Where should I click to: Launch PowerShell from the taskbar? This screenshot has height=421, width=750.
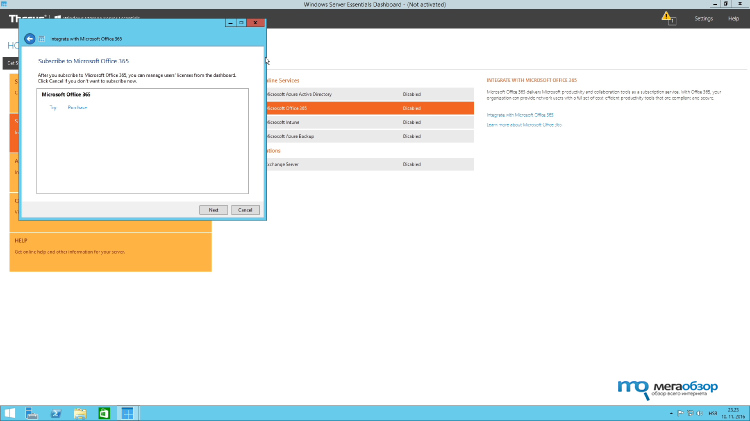(x=56, y=413)
